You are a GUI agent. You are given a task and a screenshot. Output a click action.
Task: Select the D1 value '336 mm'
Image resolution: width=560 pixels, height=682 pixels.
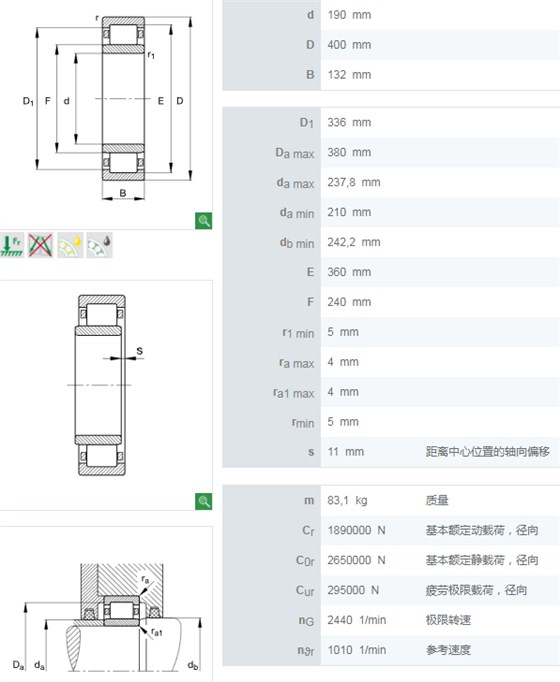pos(349,123)
